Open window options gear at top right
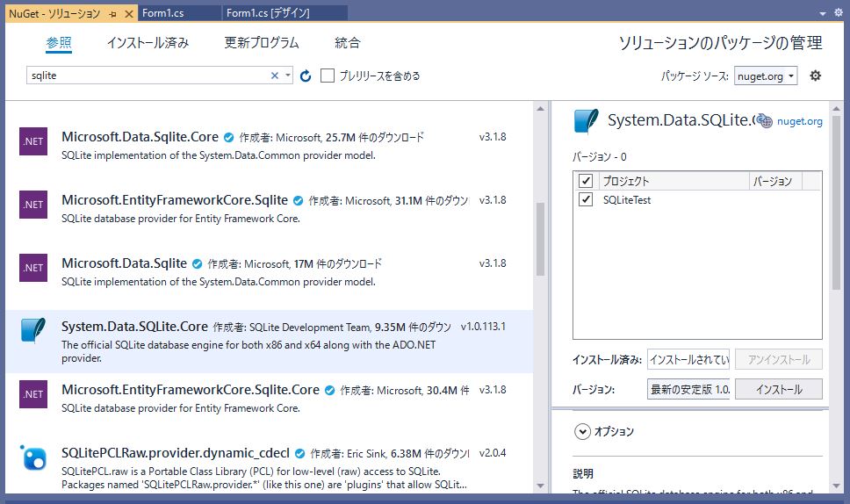Viewport: 850px width, 504px height. click(839, 13)
